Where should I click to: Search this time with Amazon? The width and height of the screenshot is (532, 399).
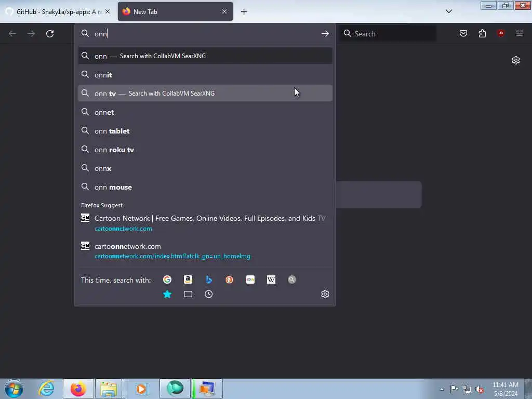tap(188, 280)
